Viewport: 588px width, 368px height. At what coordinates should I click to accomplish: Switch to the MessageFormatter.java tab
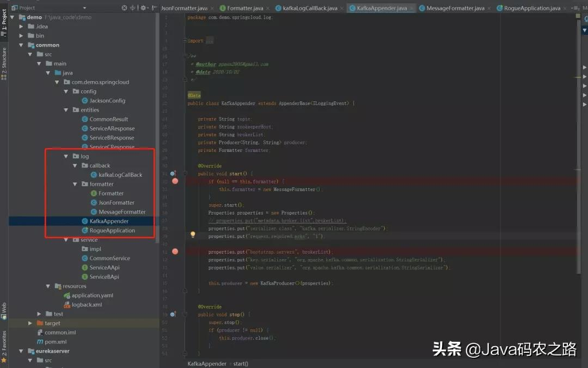point(455,8)
